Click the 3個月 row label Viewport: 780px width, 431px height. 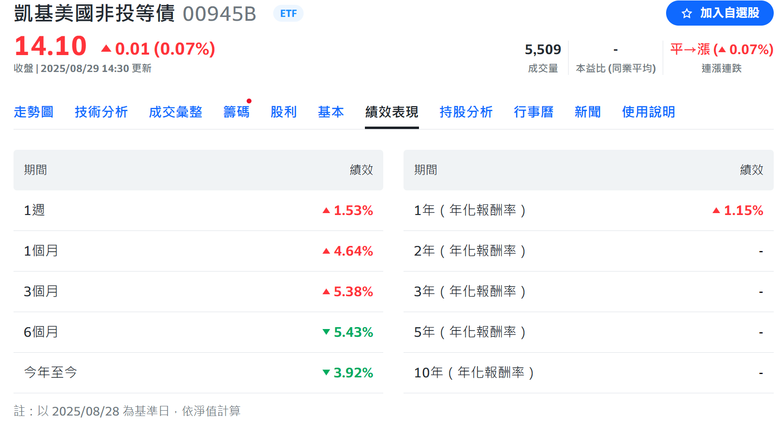coord(41,291)
